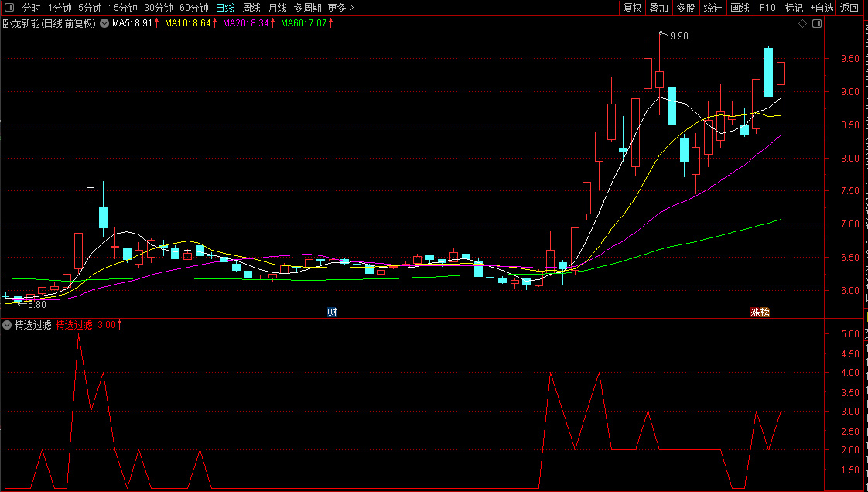Click the 精选过滤 indicator name
This screenshot has width=868, height=492.
tap(33, 325)
